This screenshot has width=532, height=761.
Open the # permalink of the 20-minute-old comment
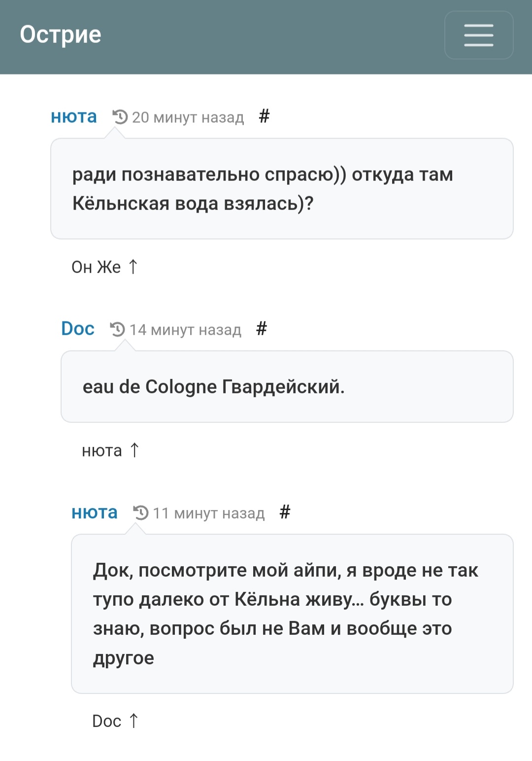coord(264,116)
